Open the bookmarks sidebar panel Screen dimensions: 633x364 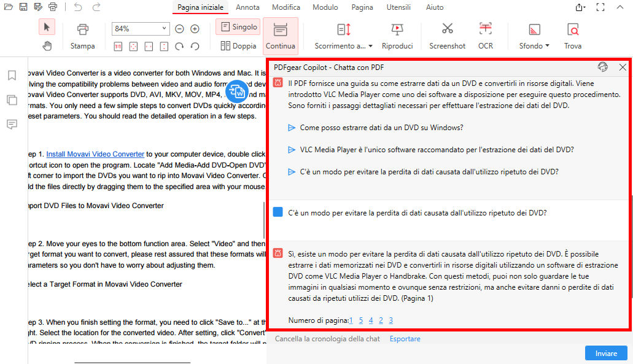(x=12, y=76)
